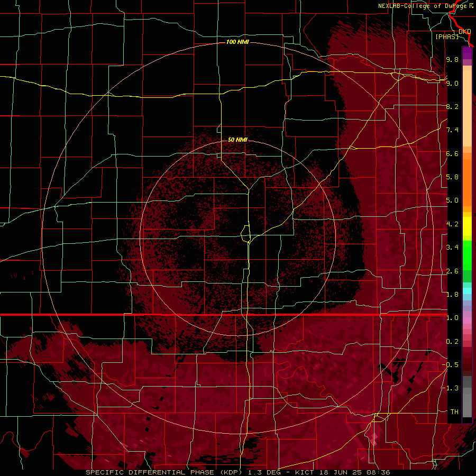Image resolution: width=476 pixels, height=476 pixels.
Task: Pick the pink segment of the colorbar
Action: pos(467,321)
